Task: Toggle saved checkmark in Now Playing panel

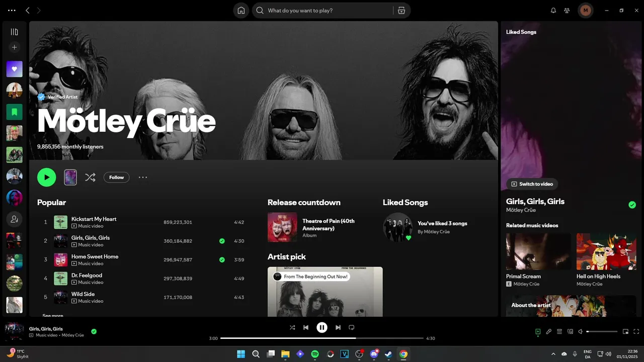Action: [632, 205]
